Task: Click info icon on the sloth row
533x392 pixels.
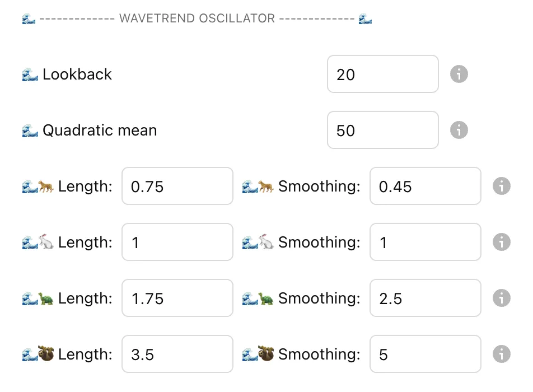Action: [x=501, y=354]
